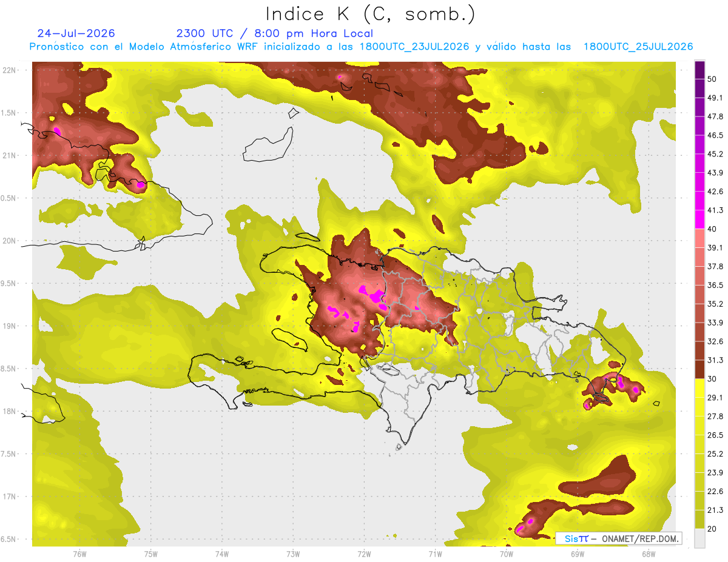Click the '42.6' color scale label
Image resolution: width=728 pixels, height=562 pixels.
715,192
